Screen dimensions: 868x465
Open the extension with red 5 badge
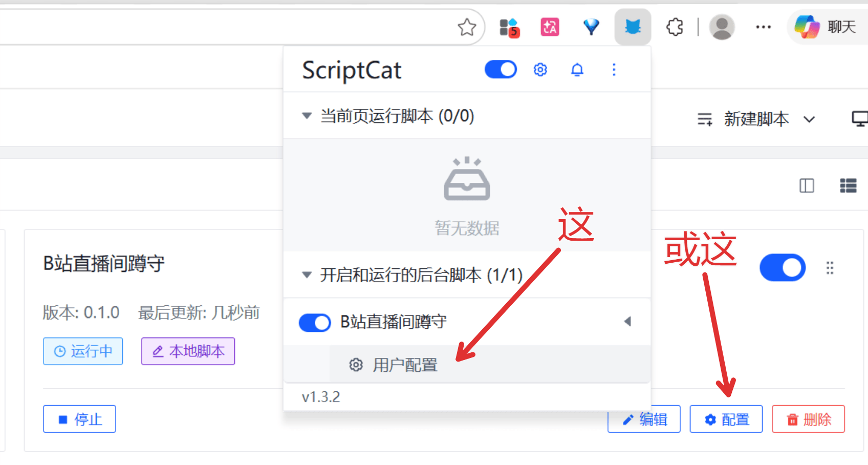coord(509,27)
